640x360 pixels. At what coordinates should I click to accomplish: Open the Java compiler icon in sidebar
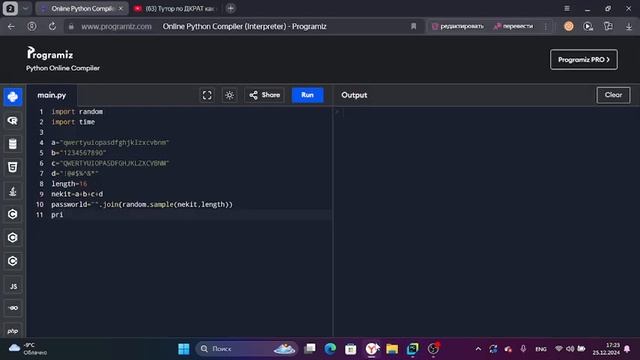[x=13, y=191]
